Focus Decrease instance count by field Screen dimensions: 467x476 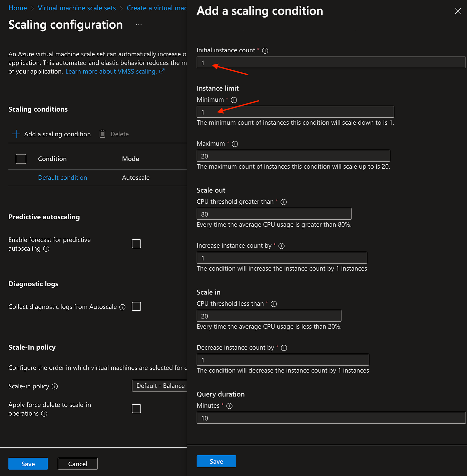pos(283,360)
